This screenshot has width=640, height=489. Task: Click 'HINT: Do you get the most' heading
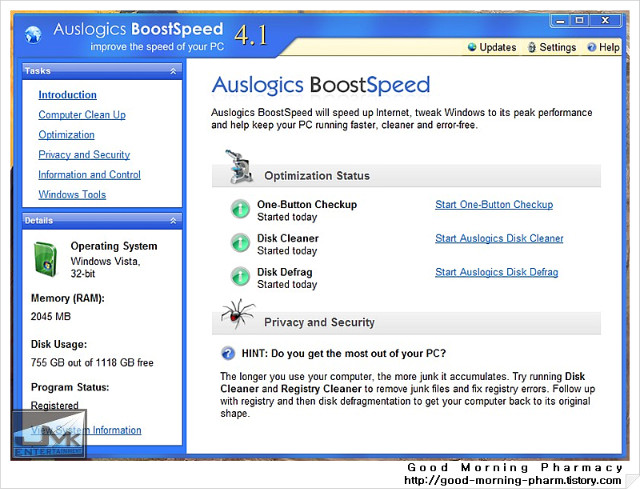pyautogui.click(x=344, y=353)
